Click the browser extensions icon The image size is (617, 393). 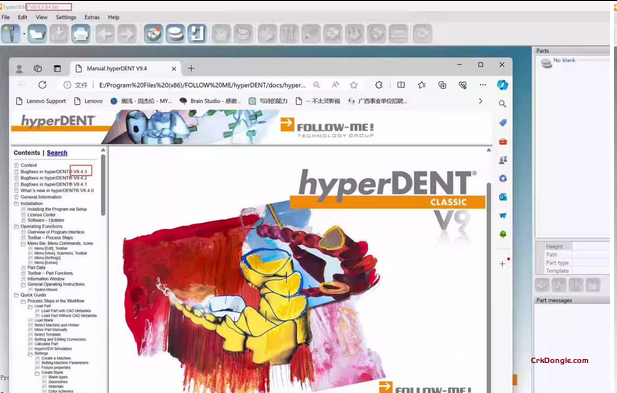(x=379, y=85)
